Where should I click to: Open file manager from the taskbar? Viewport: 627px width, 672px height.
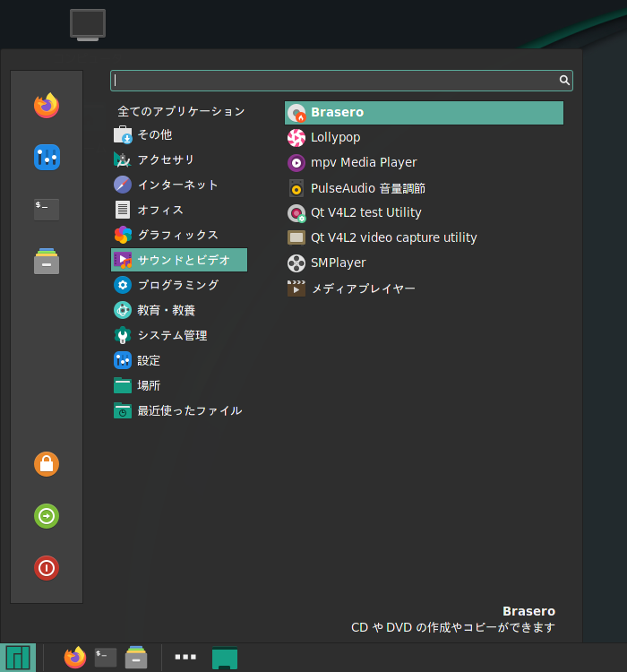point(136,658)
